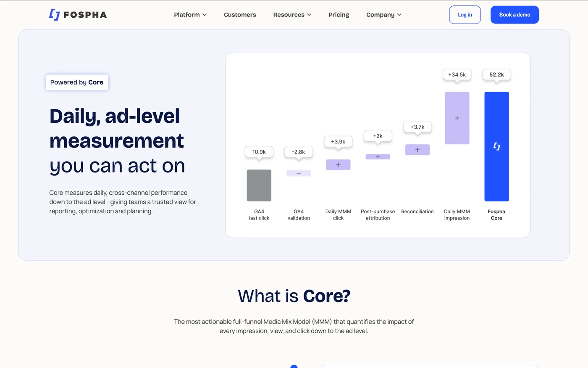Click the '52.2k' tooltip above Fospha Core
The image size is (588, 368).
coord(496,74)
